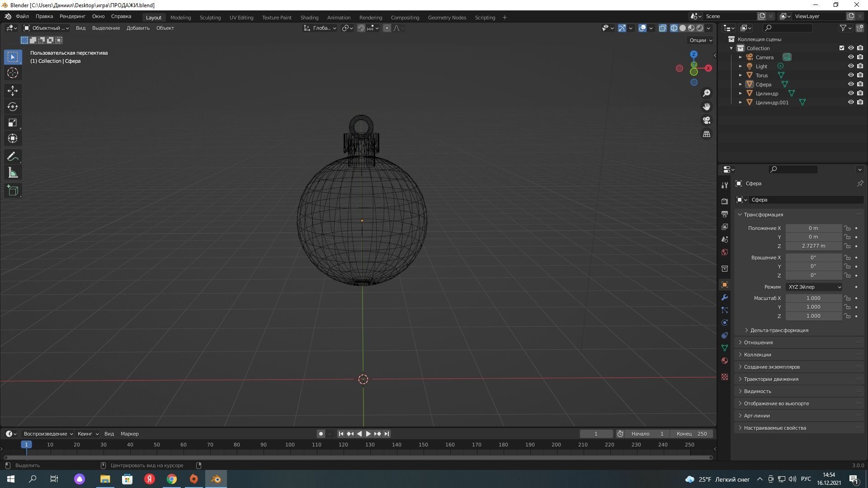868x488 pixels.
Task: Expand the Camera item in outliner
Action: 740,57
